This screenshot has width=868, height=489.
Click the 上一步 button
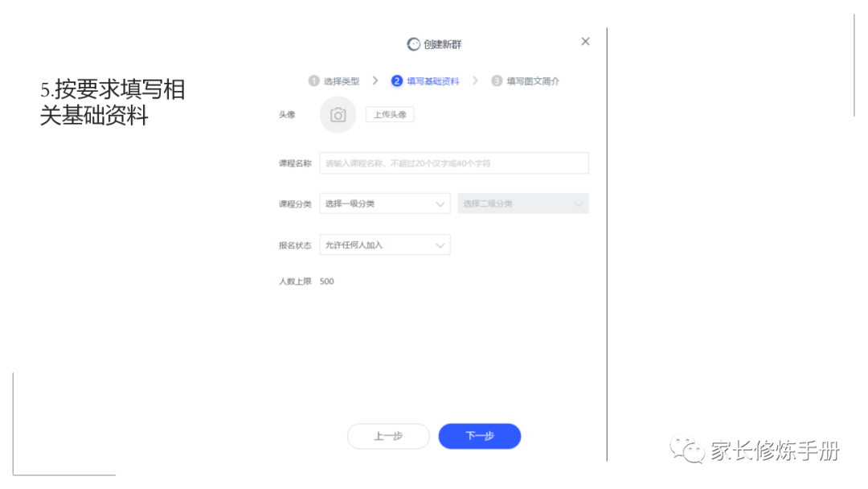(388, 437)
